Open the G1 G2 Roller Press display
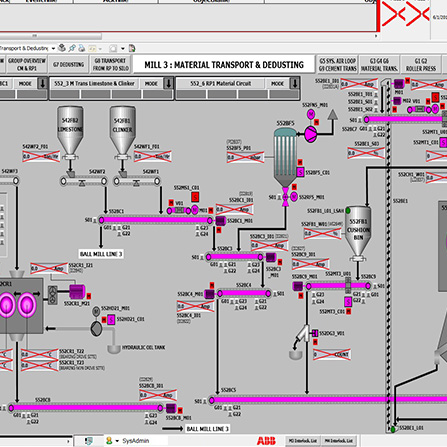Image resolution: width=447 pixels, height=447 pixels. pos(421,64)
